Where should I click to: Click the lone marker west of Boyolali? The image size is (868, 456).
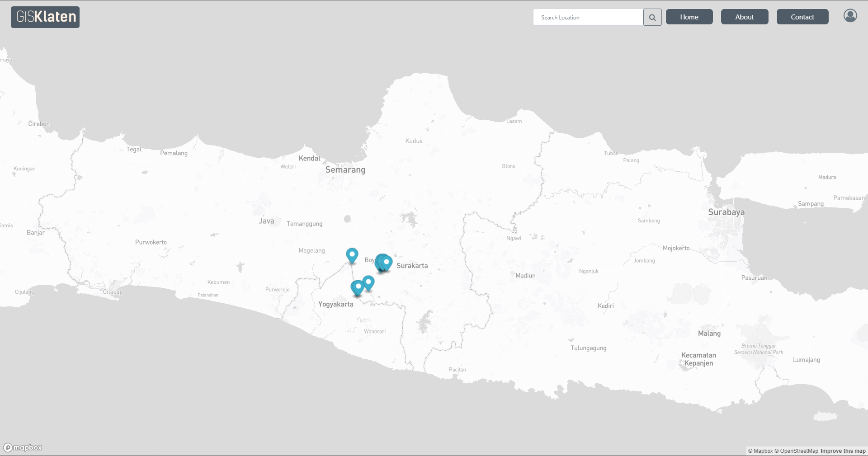click(352, 256)
